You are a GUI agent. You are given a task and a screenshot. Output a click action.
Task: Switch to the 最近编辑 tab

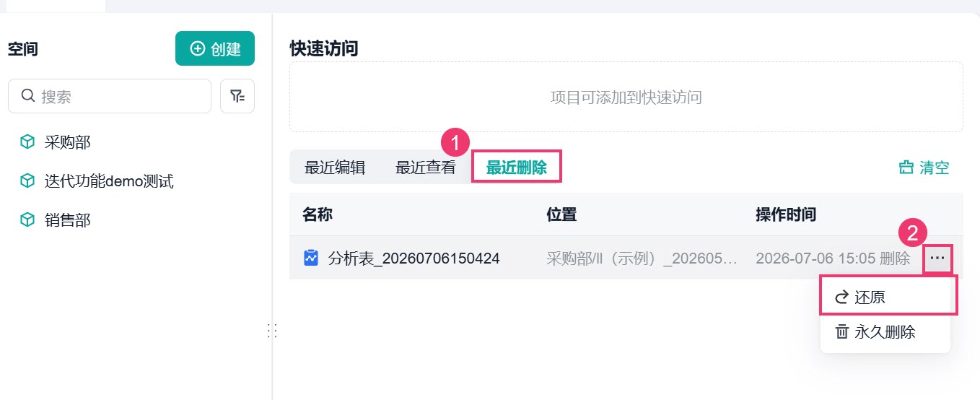(x=335, y=168)
